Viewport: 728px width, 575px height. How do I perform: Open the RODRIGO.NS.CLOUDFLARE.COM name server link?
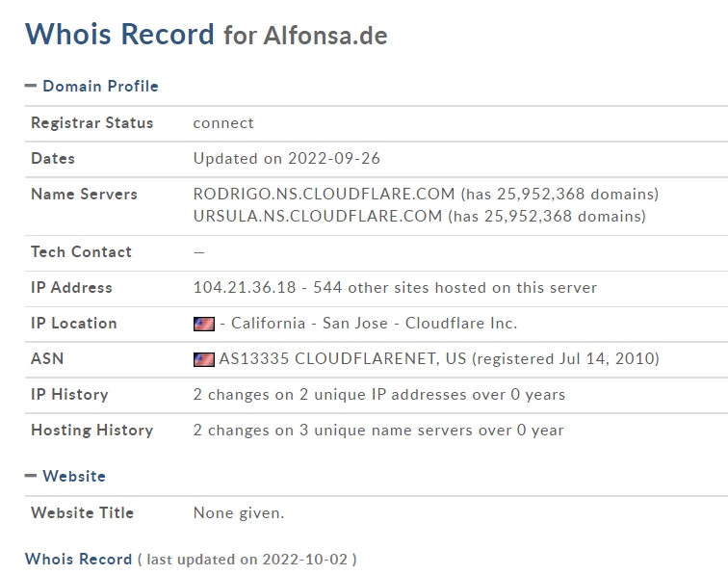tap(325, 194)
